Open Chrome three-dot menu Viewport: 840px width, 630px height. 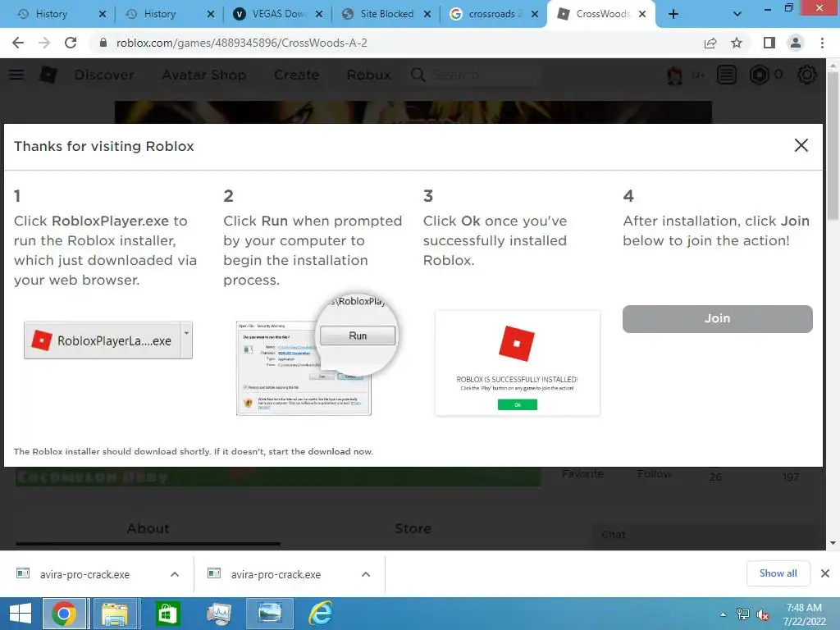click(x=822, y=43)
